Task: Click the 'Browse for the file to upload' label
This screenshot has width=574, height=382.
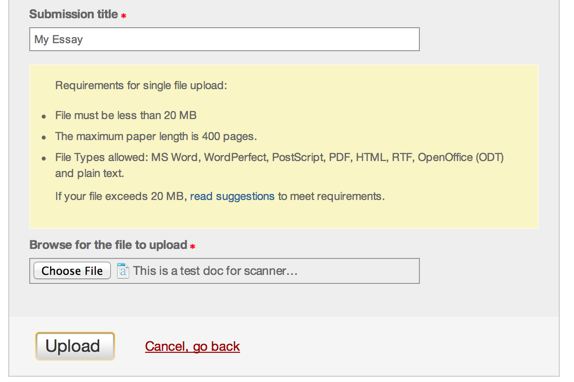Action: pyautogui.click(x=108, y=245)
